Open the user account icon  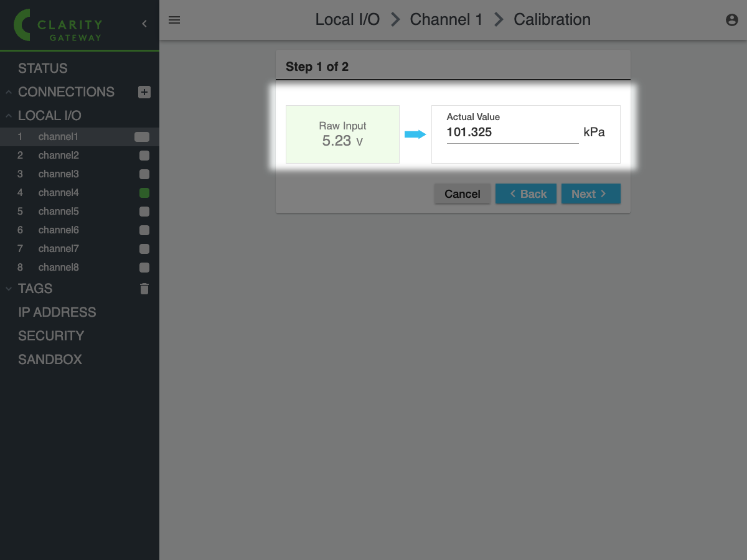pyautogui.click(x=732, y=20)
